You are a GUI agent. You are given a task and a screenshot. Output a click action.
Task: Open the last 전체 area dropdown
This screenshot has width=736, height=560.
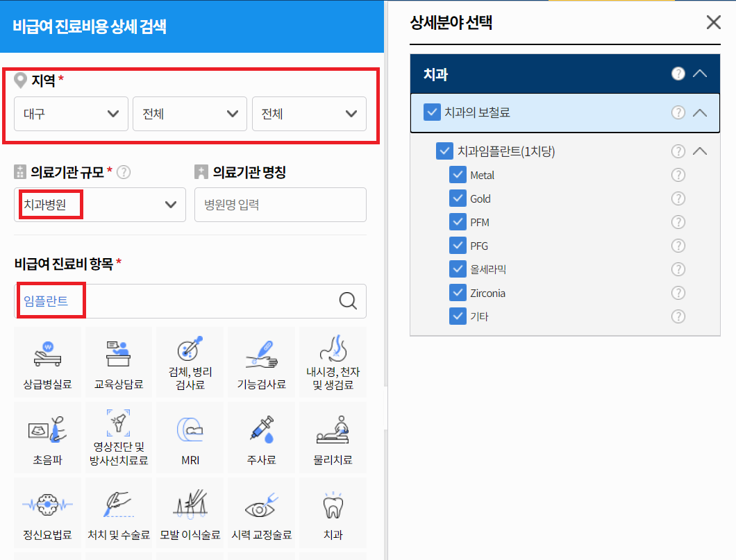(x=309, y=114)
